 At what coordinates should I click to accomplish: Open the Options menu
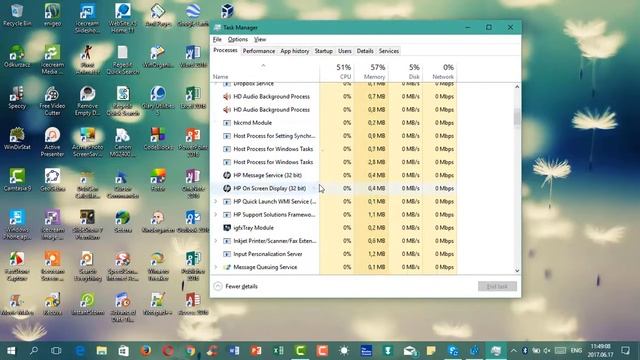coord(238,40)
